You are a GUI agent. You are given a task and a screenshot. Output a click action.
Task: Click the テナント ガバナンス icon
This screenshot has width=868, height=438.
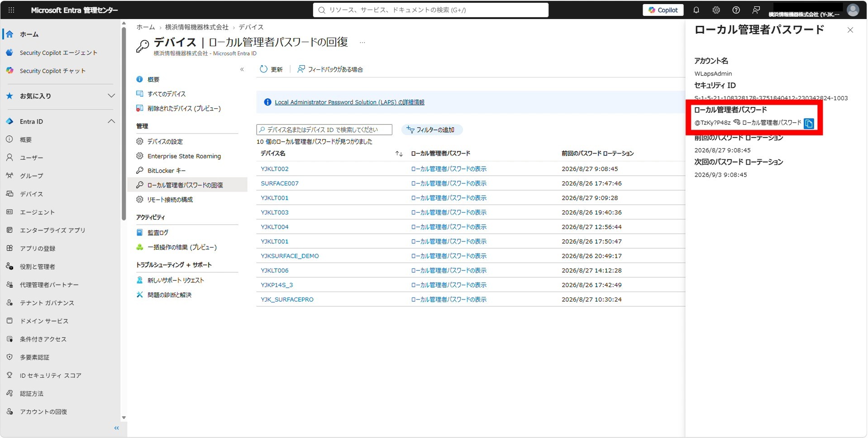(10, 303)
